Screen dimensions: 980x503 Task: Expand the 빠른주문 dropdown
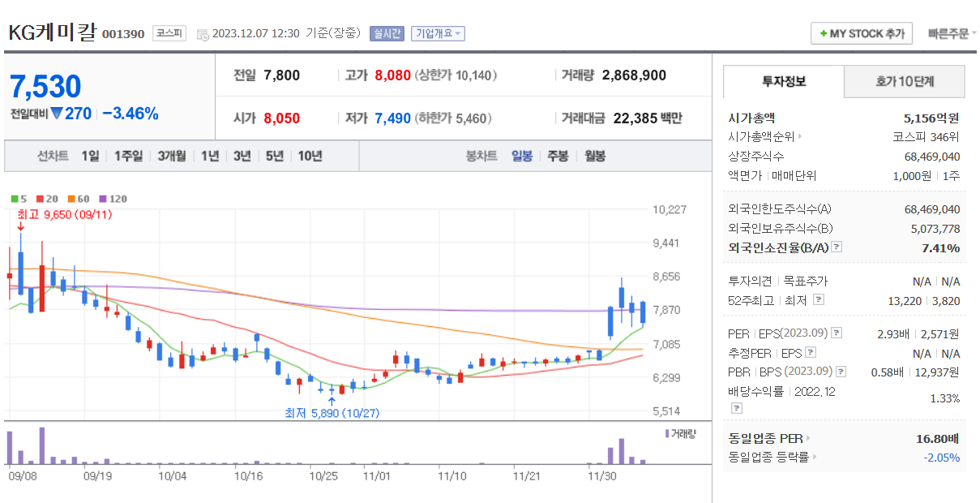tap(952, 33)
